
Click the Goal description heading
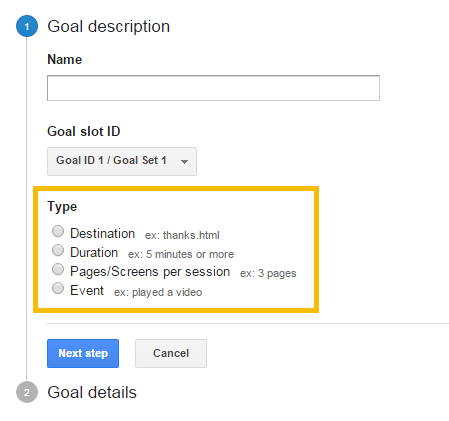pos(109,26)
